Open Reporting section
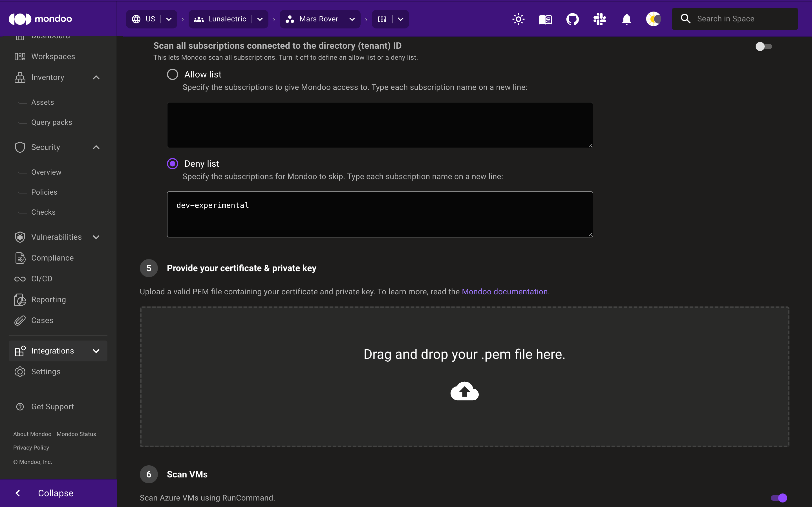Image resolution: width=812 pixels, height=507 pixels. click(48, 299)
